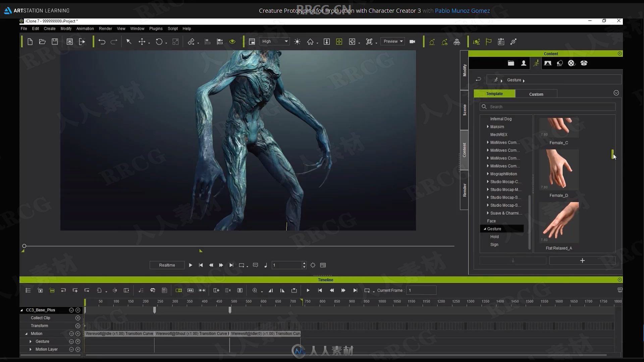Click the Content thumbnails scrollbar handle
The width and height of the screenshot is (644, 362).
coord(612,154)
